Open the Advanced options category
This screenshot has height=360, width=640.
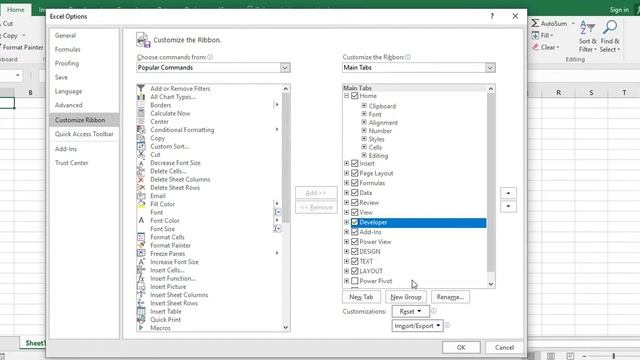pyautogui.click(x=69, y=105)
